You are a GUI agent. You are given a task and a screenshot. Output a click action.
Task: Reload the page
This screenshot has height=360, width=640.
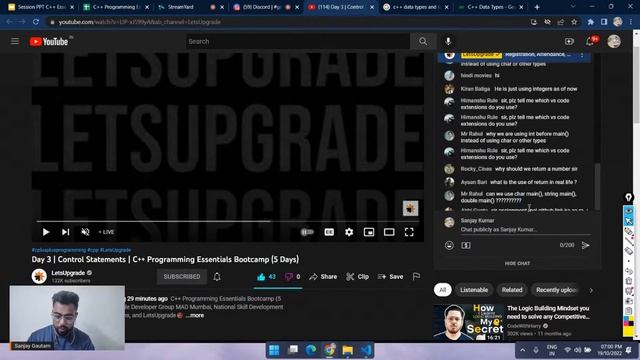pyautogui.click(x=36, y=22)
